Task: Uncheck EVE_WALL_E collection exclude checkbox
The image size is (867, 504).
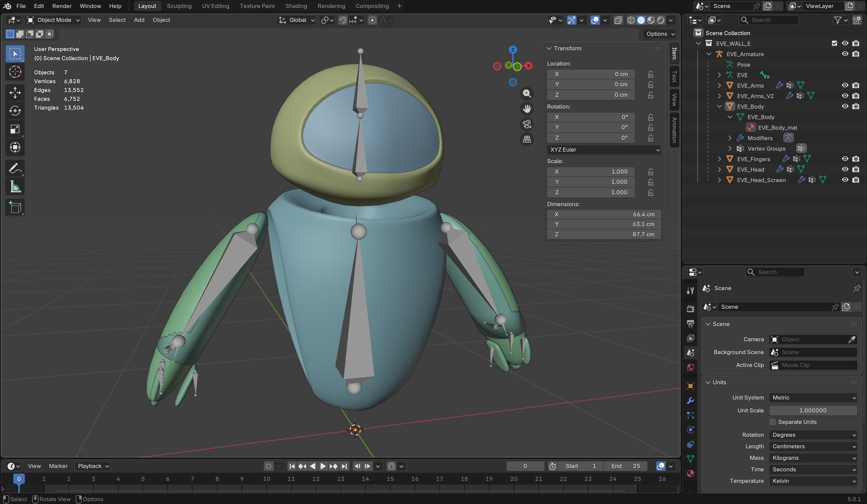Action: [834, 43]
